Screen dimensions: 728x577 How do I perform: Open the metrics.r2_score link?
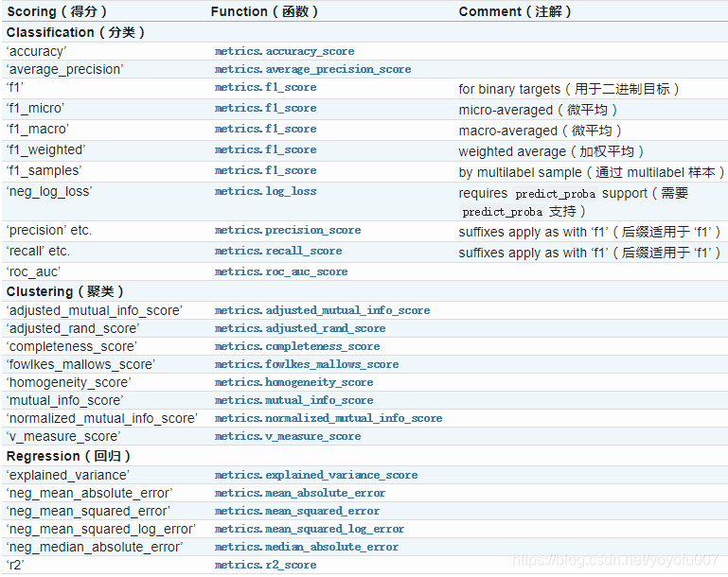point(266,565)
